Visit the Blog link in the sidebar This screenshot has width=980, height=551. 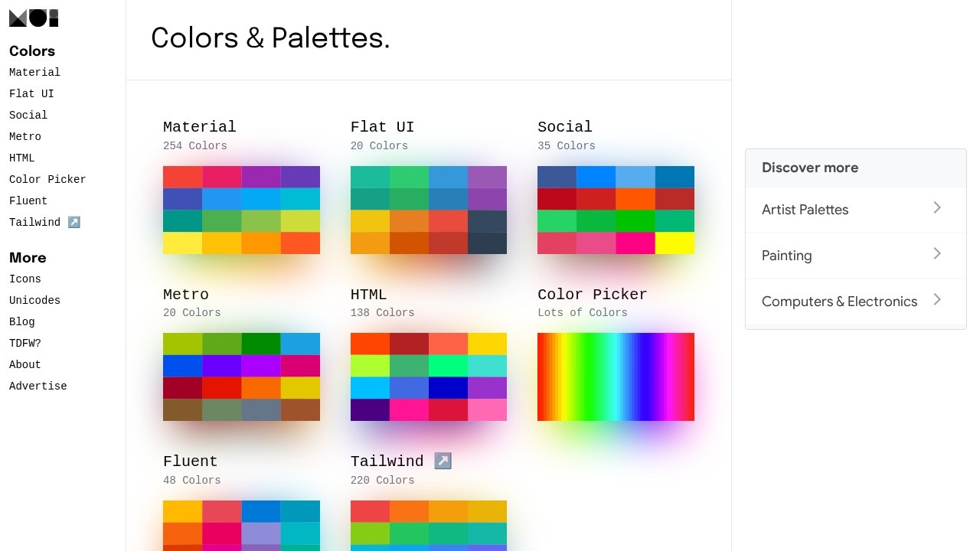(21, 321)
